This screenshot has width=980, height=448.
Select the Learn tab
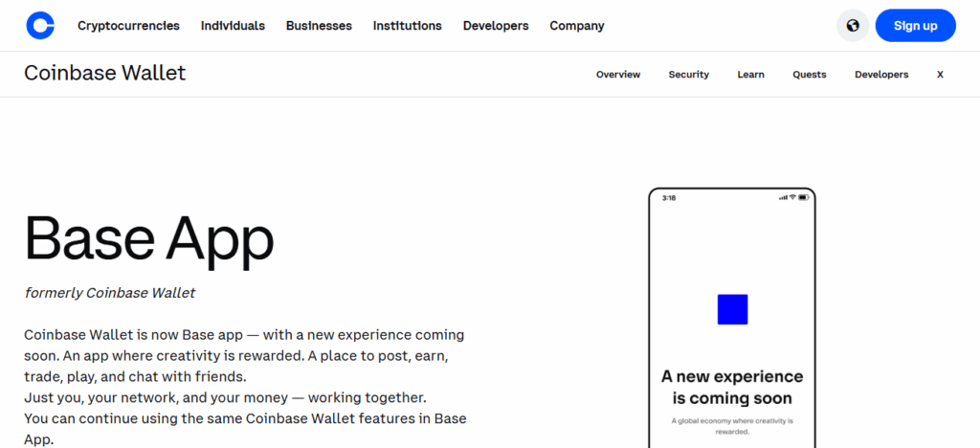(751, 75)
